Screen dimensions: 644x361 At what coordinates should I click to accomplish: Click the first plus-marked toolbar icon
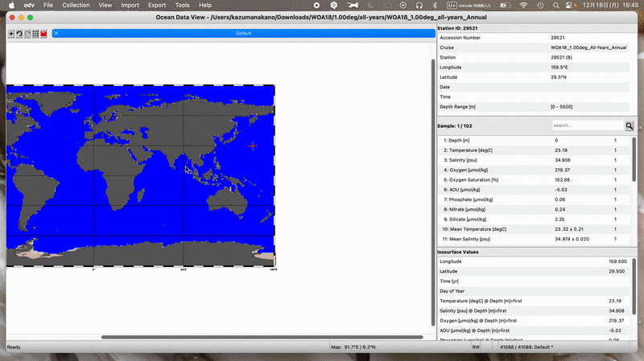11,34
